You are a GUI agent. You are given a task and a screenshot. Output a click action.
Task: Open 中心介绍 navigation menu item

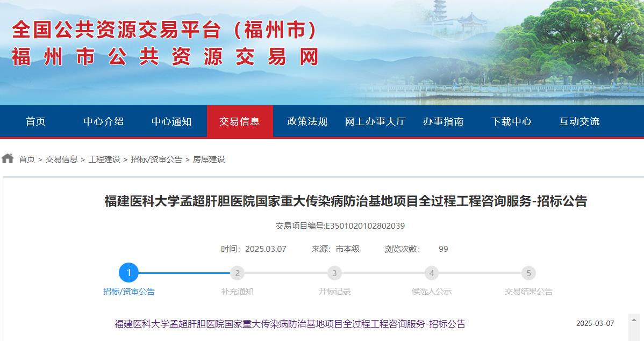pos(104,121)
